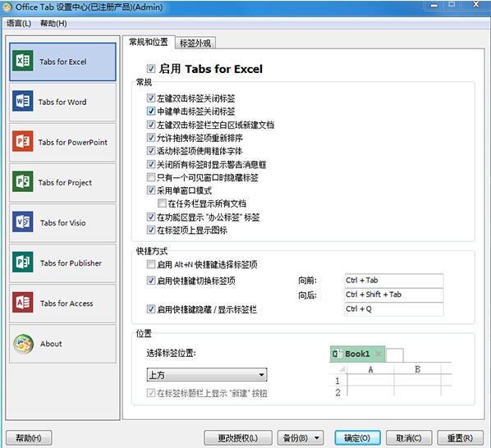Click the Tabs for Word label
Screen dimensions: 491x448
point(62,102)
